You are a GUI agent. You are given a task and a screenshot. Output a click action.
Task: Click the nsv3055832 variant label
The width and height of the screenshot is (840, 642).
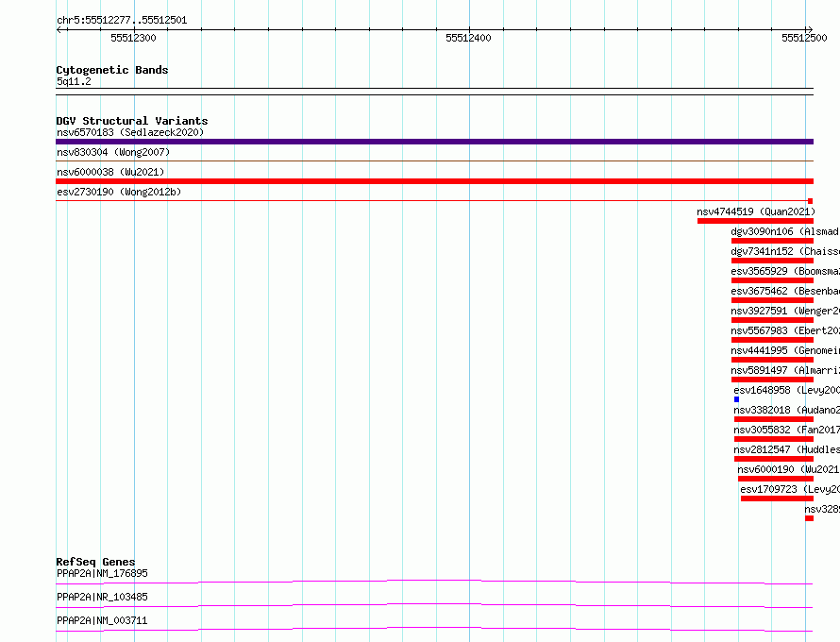tap(786, 430)
